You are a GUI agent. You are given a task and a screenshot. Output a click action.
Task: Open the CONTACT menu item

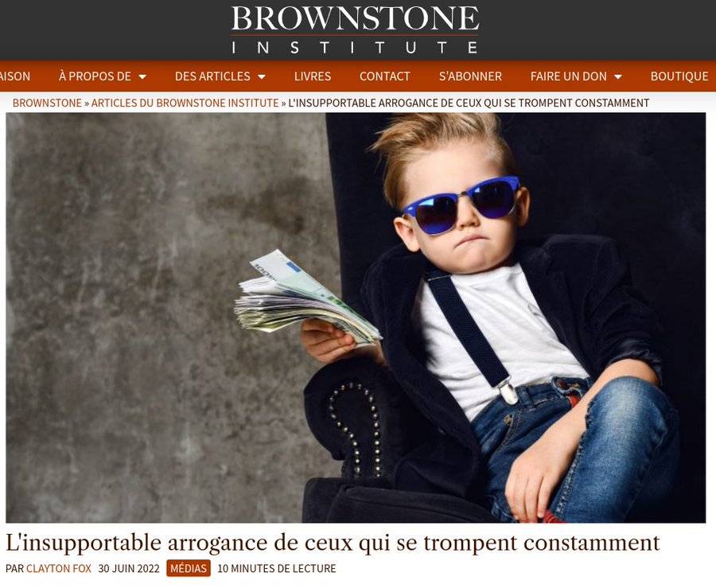coord(384,76)
